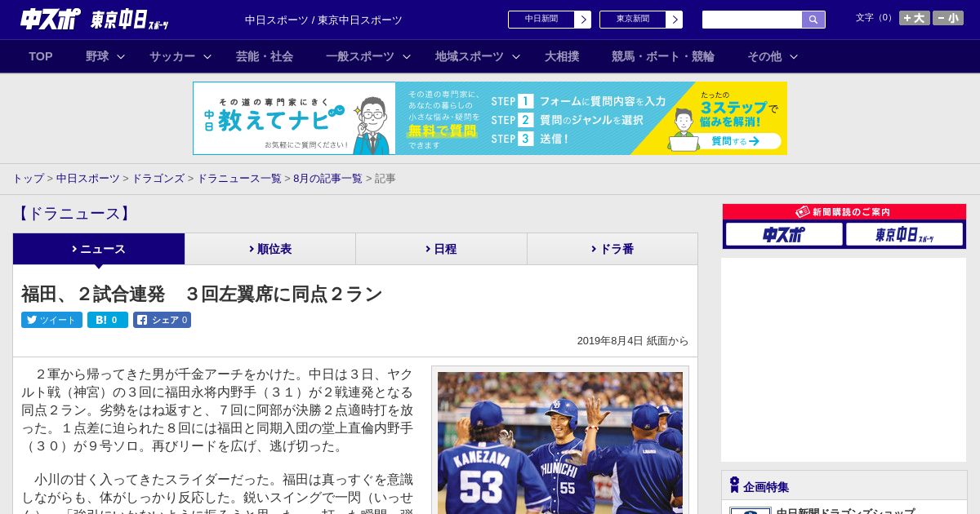Screen dimensions: 980x514
Task: Expand the サッカー dropdown chevron
Action: (x=207, y=57)
